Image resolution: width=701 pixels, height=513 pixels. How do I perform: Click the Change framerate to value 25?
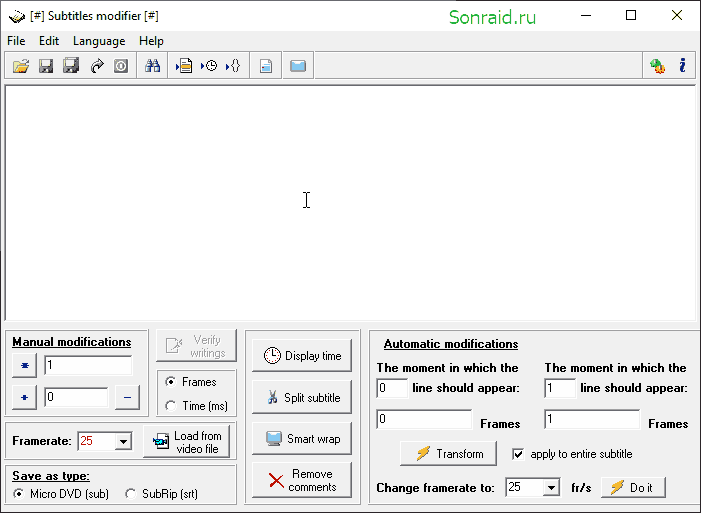(x=524, y=487)
